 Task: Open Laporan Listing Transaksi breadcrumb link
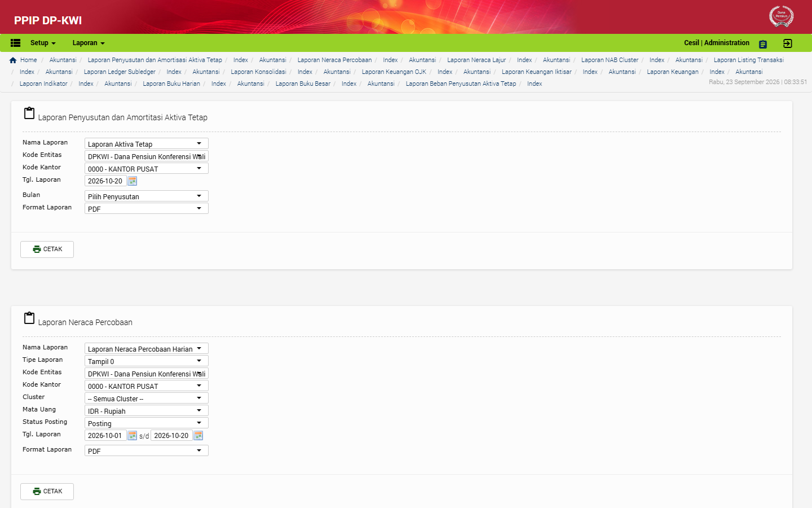pos(749,60)
